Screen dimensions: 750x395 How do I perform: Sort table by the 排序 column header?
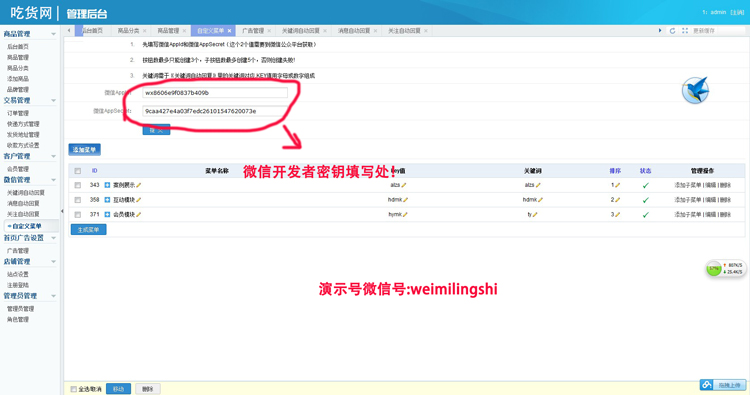click(x=615, y=171)
